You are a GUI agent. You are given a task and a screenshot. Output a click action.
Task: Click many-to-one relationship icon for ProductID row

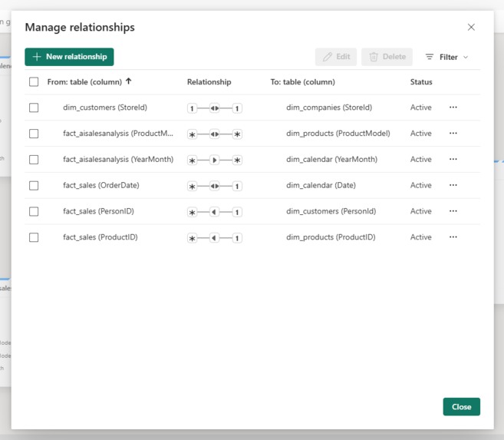pos(215,238)
